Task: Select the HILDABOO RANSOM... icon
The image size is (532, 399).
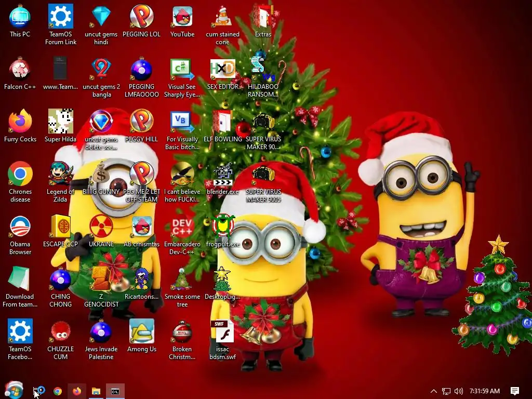Action: click(263, 77)
